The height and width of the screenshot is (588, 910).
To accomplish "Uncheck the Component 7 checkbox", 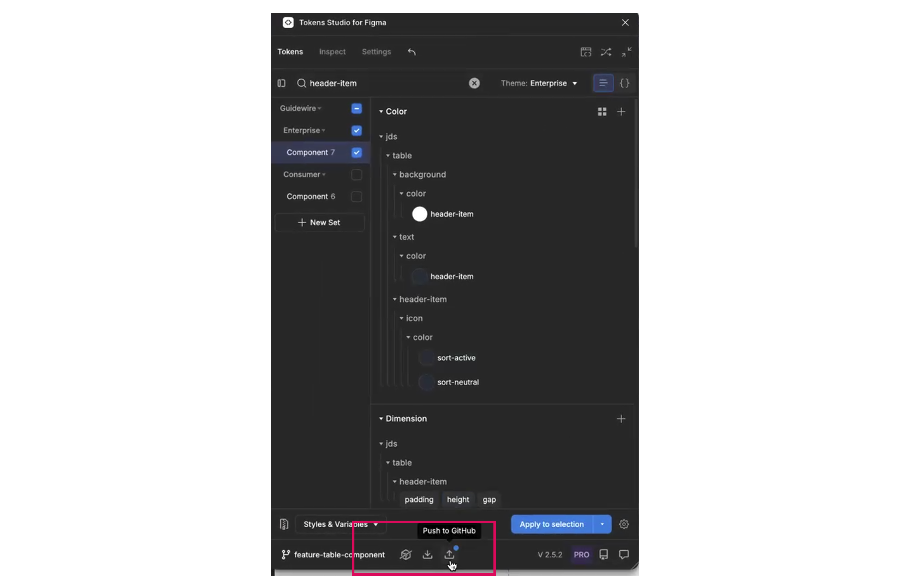I will pyautogui.click(x=356, y=152).
